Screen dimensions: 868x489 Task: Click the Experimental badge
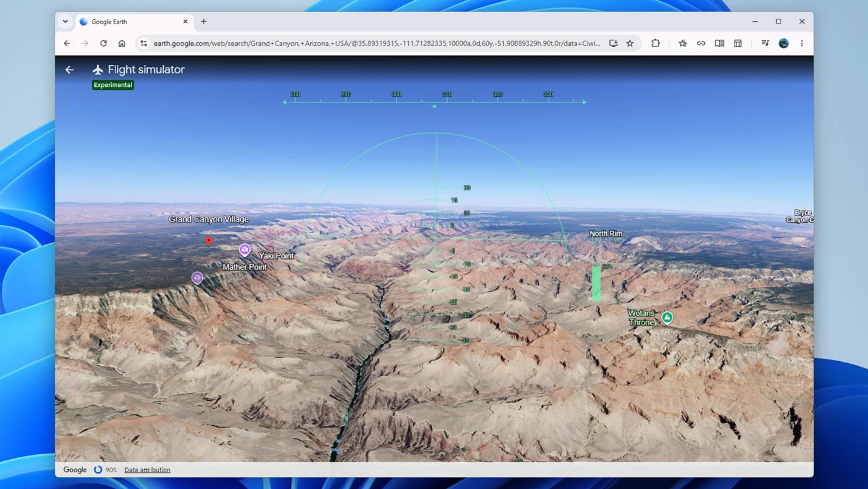tap(113, 85)
